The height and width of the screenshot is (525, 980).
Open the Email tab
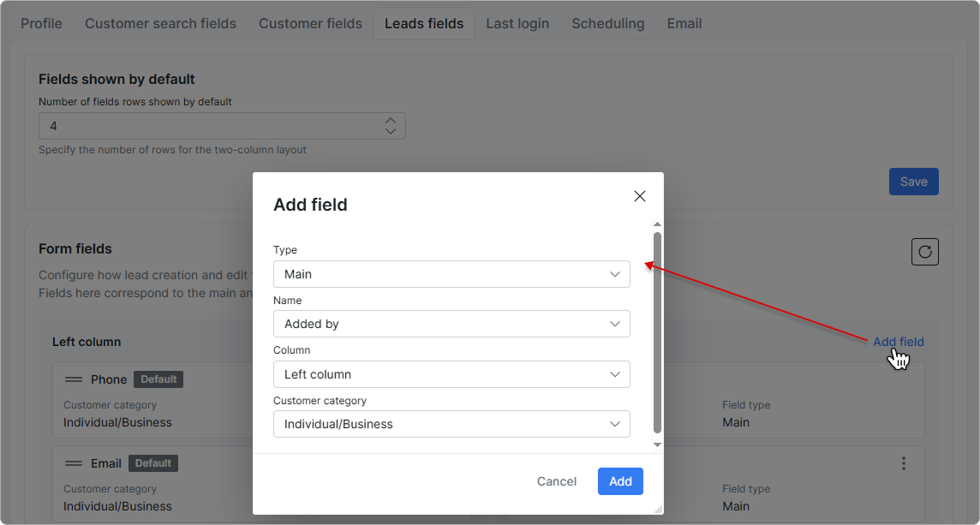click(x=684, y=24)
